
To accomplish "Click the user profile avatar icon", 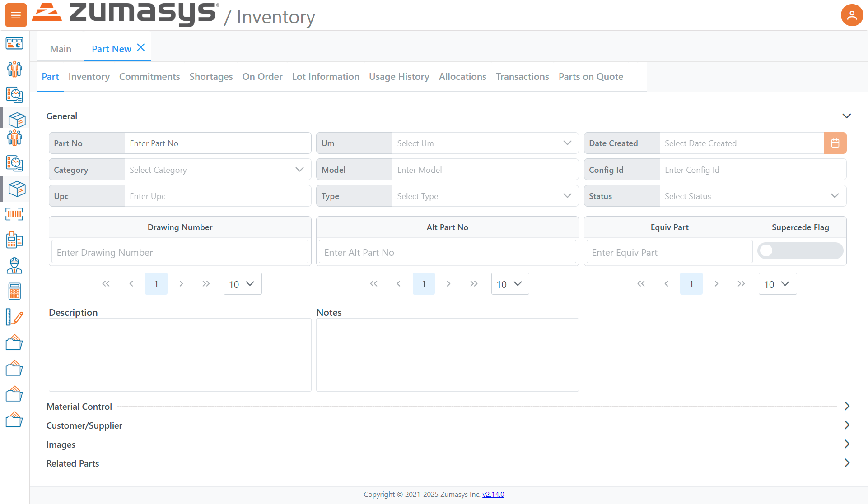I will [851, 15].
